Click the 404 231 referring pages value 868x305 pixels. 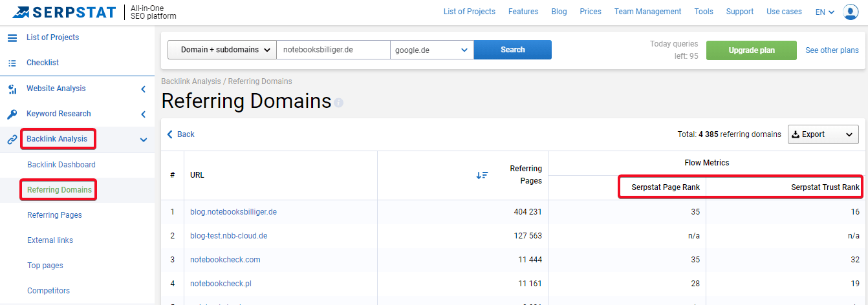tap(527, 212)
